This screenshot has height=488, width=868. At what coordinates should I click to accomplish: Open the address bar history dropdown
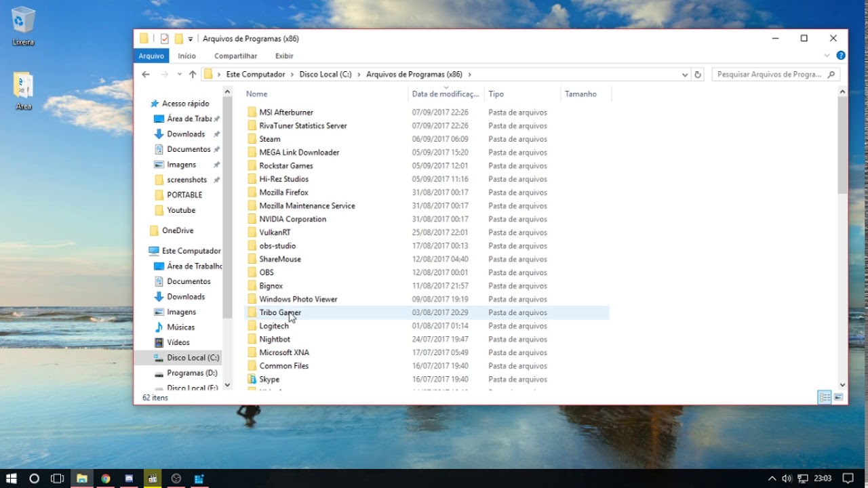(x=685, y=75)
